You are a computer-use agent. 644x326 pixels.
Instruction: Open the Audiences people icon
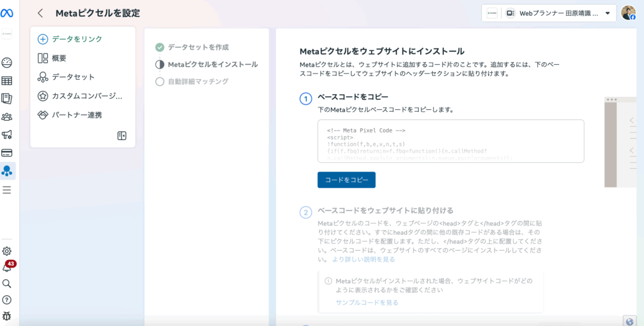(x=7, y=117)
